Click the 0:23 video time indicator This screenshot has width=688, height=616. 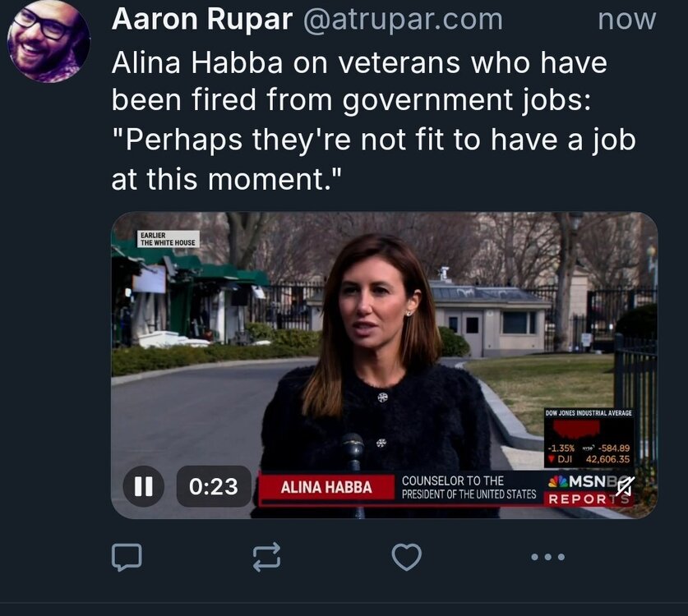[x=214, y=487]
